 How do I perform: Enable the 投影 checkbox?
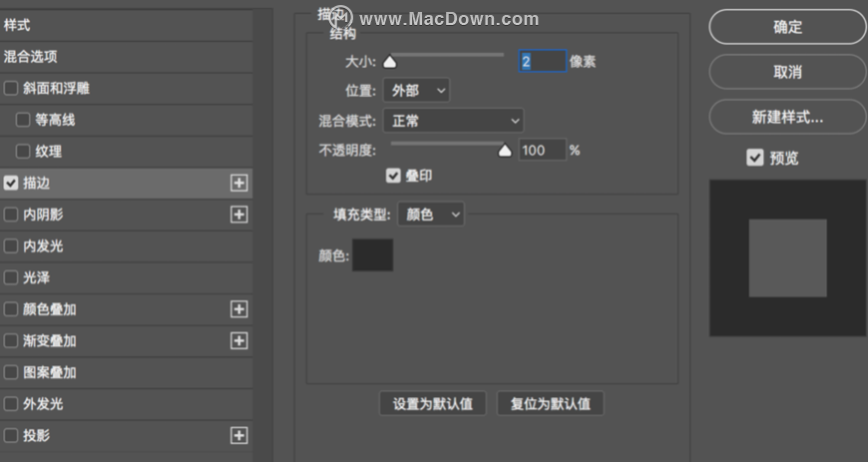coord(11,435)
